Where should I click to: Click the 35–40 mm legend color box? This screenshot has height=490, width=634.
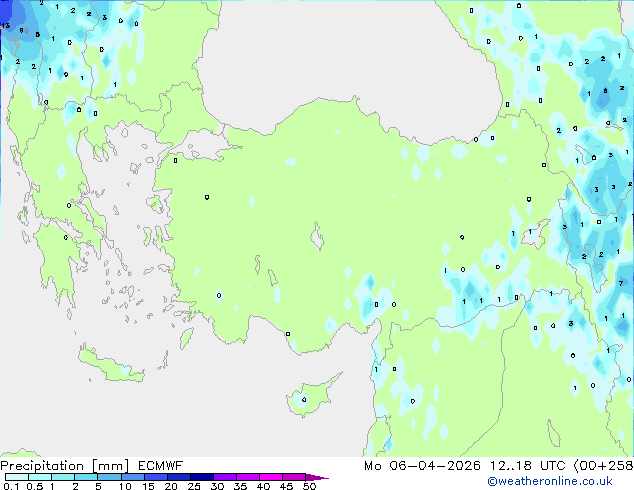coord(248,477)
